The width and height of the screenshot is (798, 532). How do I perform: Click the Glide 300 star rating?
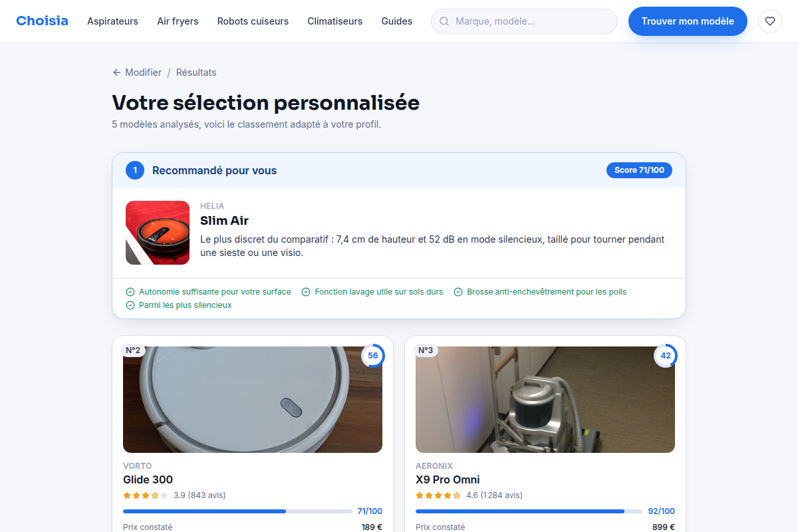146,495
